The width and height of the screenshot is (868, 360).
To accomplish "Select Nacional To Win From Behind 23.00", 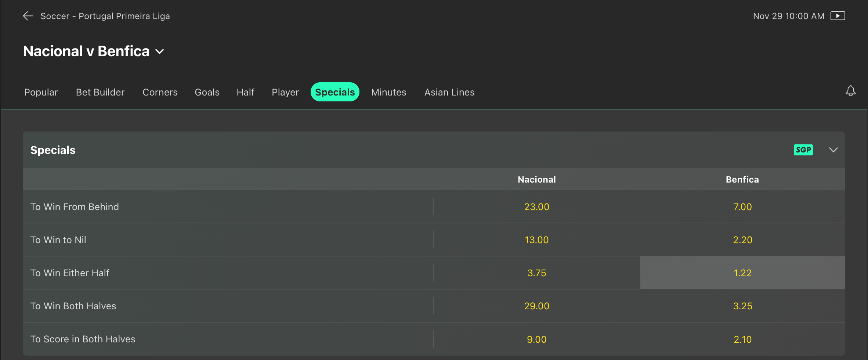I will pos(536,207).
